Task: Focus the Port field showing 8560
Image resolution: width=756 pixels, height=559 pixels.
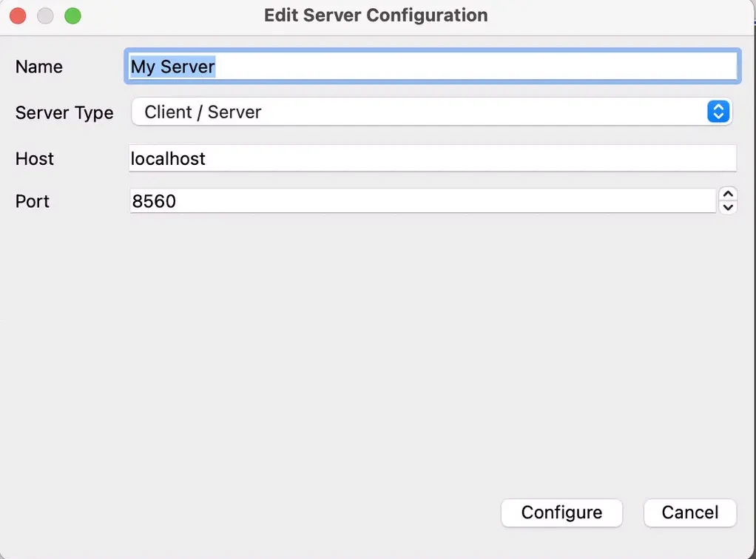Action: 423,201
